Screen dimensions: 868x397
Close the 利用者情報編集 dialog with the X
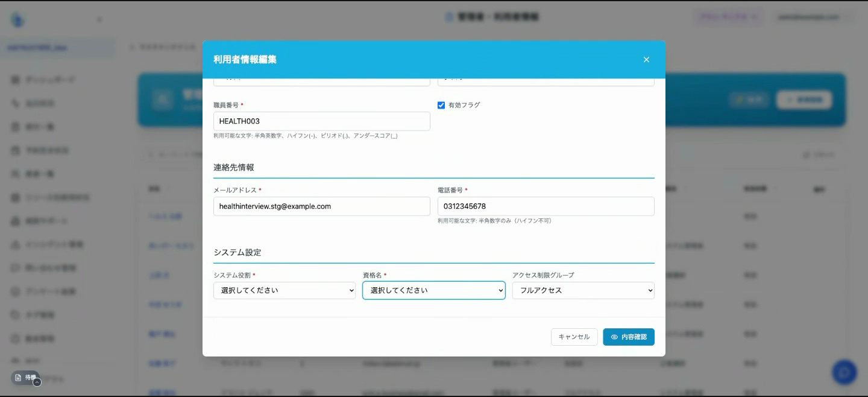click(x=646, y=60)
